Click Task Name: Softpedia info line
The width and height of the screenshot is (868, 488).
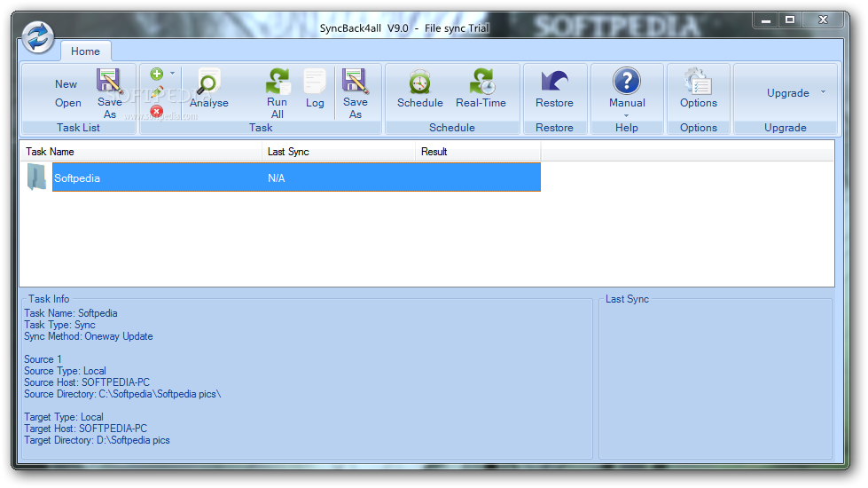pos(71,313)
